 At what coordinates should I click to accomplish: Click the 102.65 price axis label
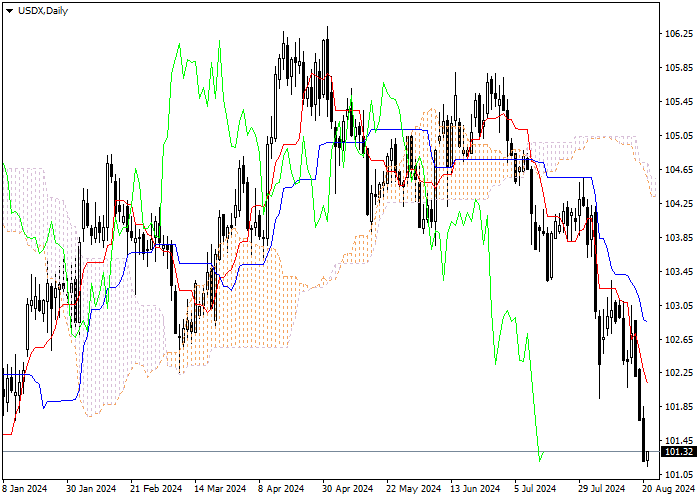pos(679,339)
